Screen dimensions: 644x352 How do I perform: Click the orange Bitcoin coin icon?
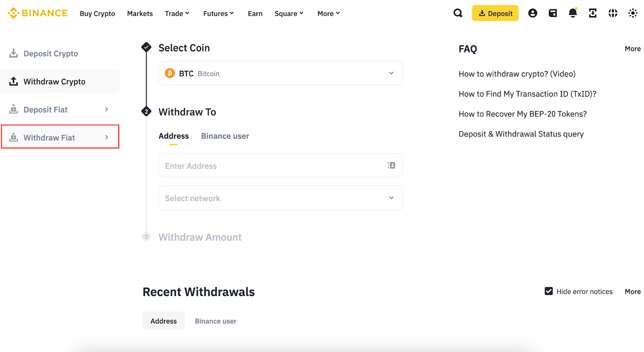pos(170,73)
